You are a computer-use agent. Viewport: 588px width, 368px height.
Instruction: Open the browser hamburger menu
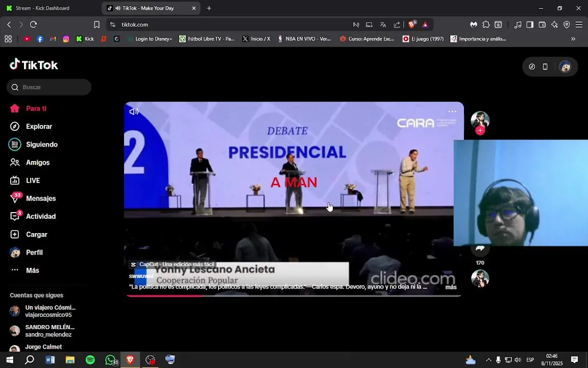tap(579, 25)
